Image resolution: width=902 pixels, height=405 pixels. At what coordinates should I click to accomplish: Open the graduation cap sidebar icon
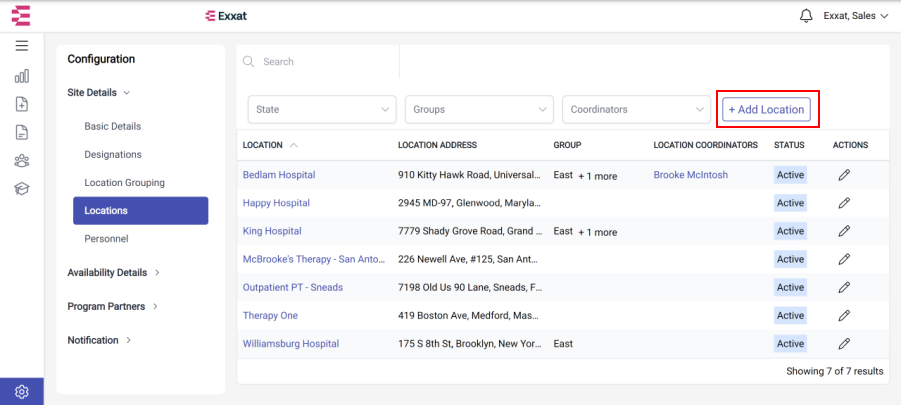tap(22, 189)
